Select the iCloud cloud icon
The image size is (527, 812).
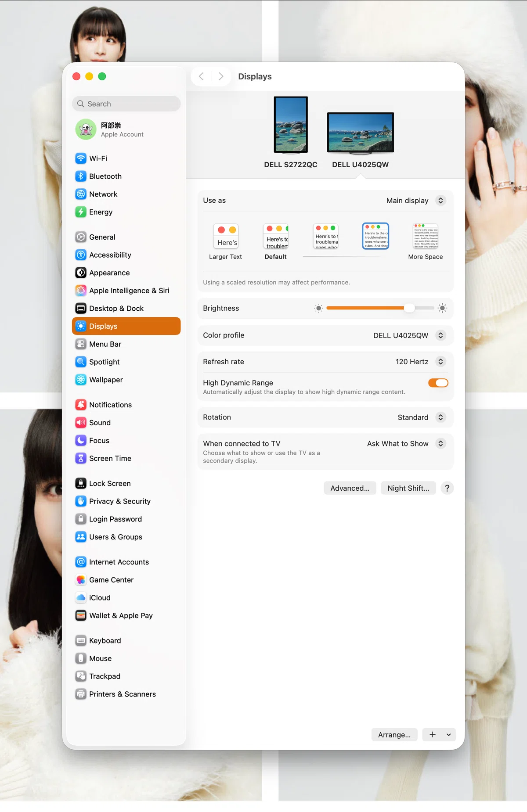81,598
